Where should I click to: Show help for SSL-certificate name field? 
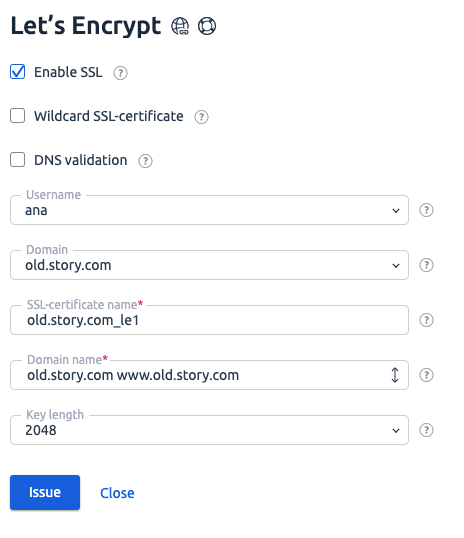[426, 320]
